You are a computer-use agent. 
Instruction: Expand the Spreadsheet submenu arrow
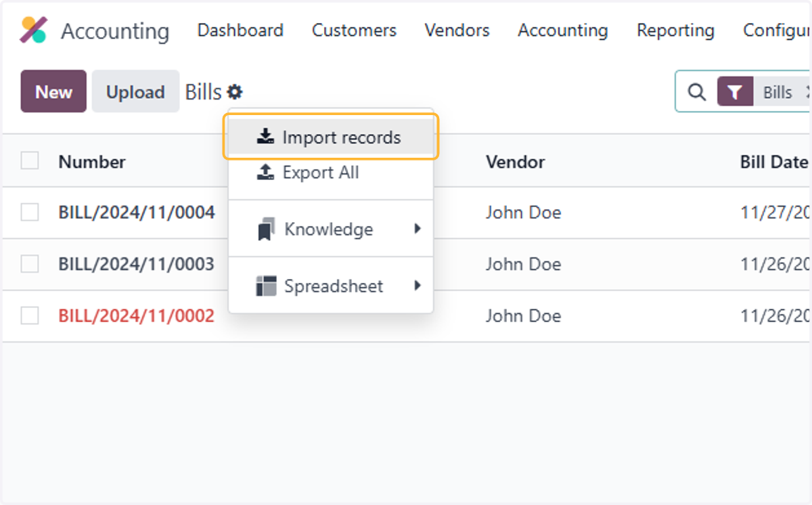pyautogui.click(x=418, y=286)
